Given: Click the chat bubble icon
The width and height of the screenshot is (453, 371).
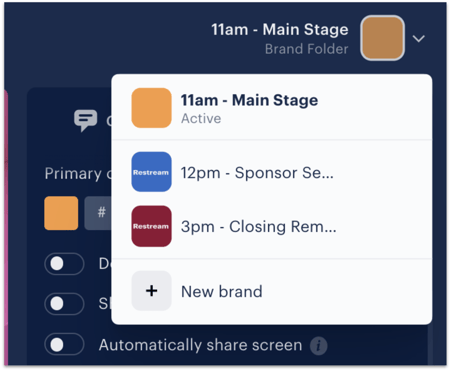Looking at the screenshot, I should click(86, 120).
